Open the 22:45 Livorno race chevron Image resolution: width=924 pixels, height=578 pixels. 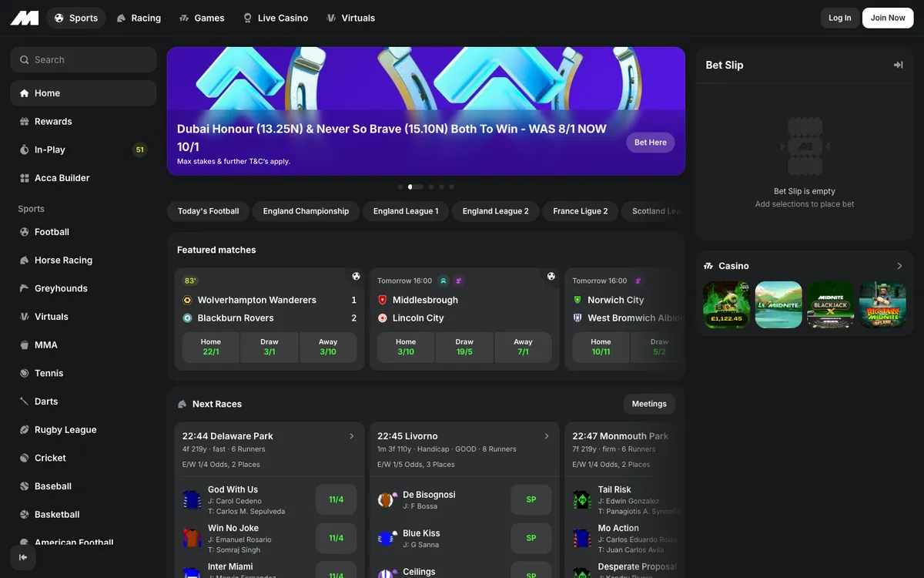(547, 436)
